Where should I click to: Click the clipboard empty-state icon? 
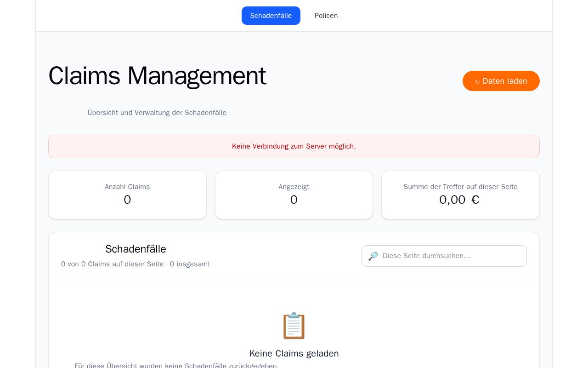294,326
